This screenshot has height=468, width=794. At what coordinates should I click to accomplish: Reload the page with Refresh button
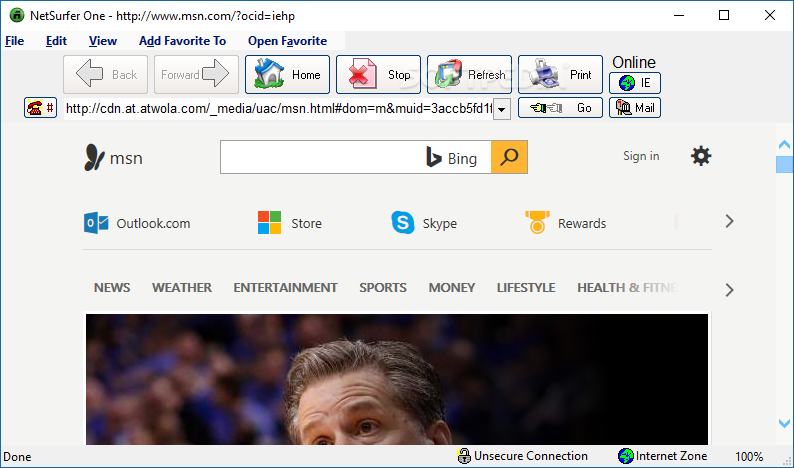[x=469, y=74]
